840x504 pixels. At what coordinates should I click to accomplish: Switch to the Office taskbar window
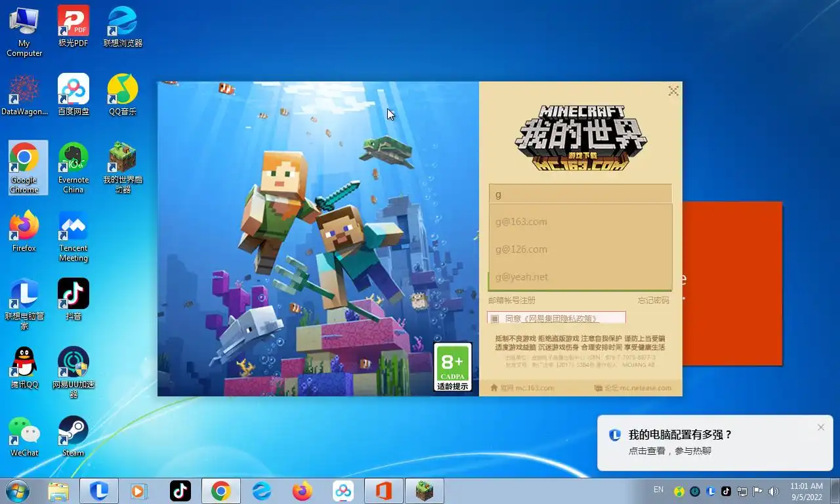tap(384, 491)
